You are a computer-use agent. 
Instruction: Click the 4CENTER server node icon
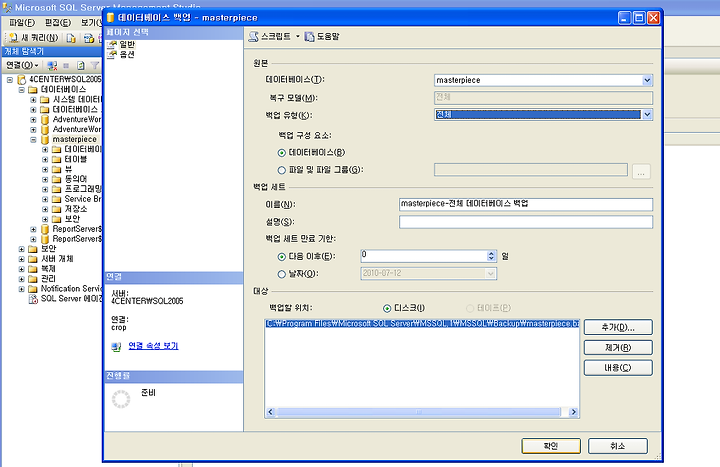point(22,79)
